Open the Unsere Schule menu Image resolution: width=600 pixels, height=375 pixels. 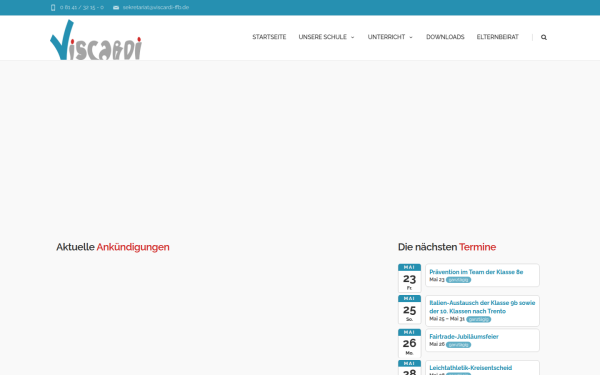tap(323, 37)
